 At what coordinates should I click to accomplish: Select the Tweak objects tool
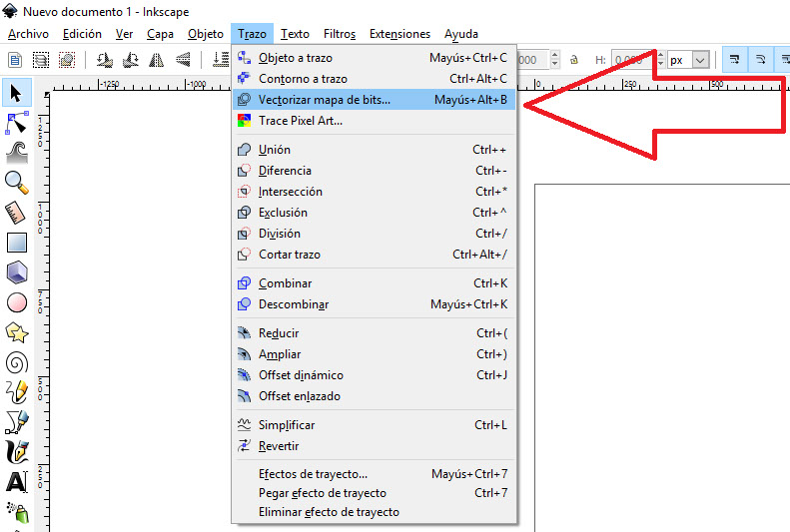tap(17, 153)
